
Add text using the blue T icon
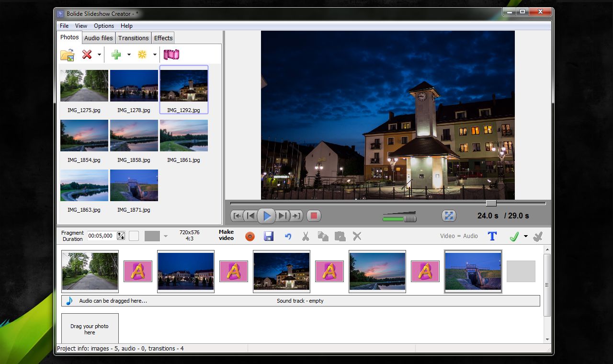click(492, 236)
